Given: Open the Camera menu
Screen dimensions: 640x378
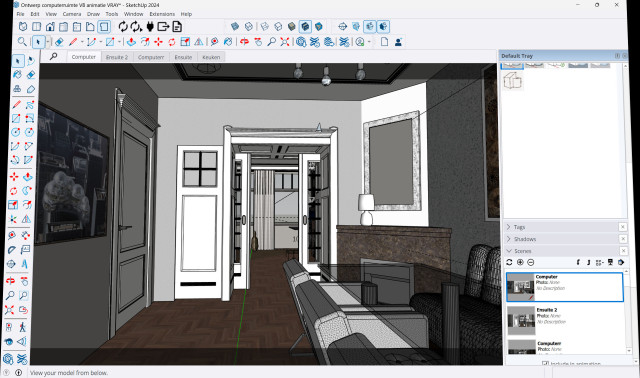Looking at the screenshot, I should tap(71, 14).
